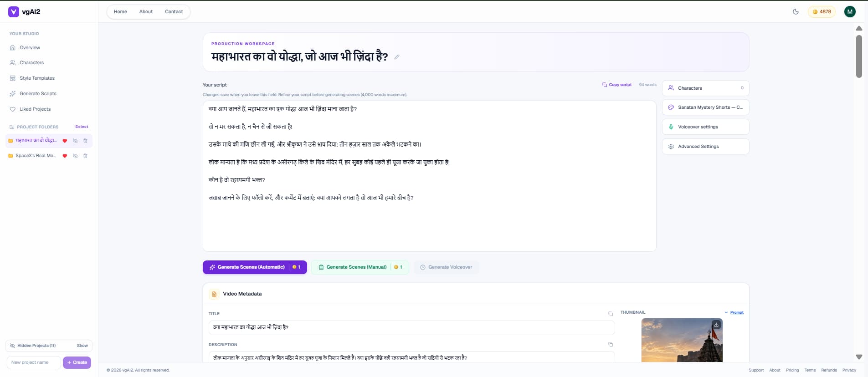This screenshot has width=868, height=377.
Task: Download the thumbnail image
Action: tap(716, 325)
